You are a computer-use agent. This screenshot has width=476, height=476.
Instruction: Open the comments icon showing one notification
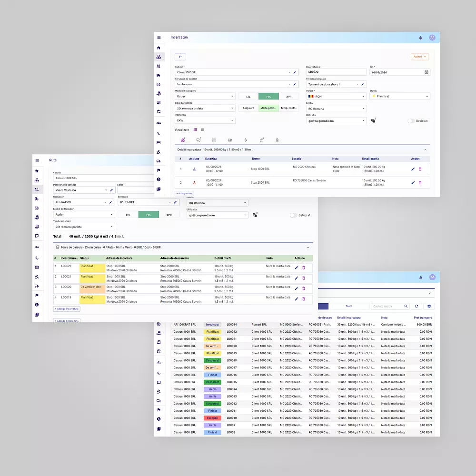pos(198,140)
